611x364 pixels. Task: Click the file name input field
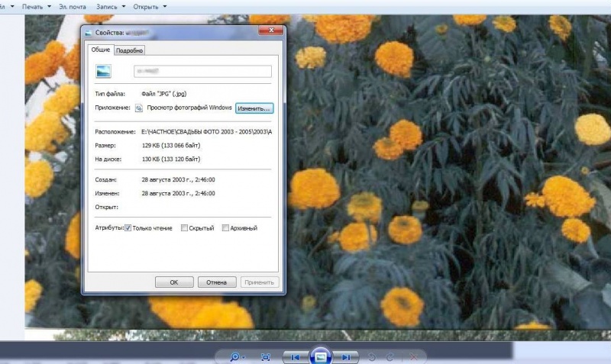pyautogui.click(x=202, y=71)
